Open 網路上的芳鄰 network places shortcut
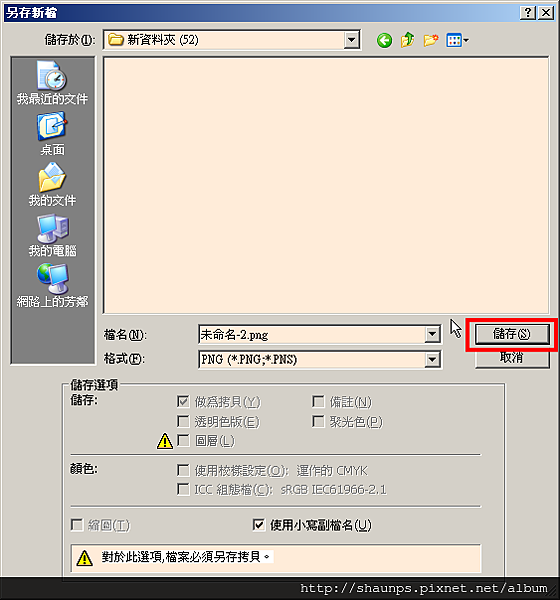The width and height of the screenshot is (560, 600). (52, 286)
